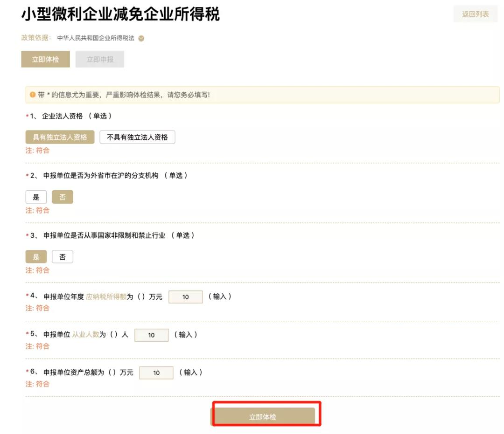Focus the 从业人数 input field in question 5
Image resolution: width=504 pixels, height=434 pixels.
click(151, 335)
